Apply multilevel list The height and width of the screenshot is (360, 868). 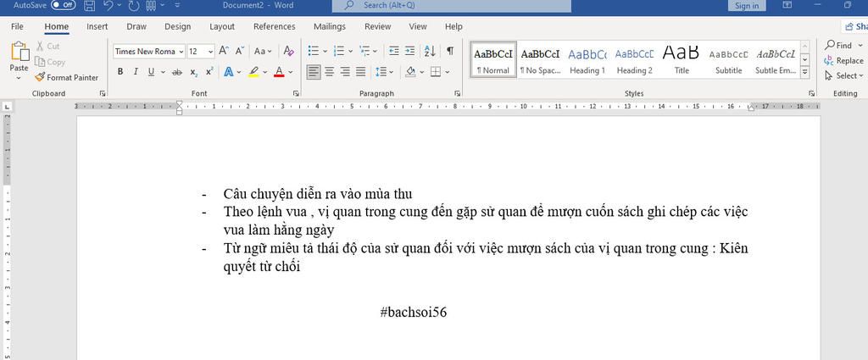tap(364, 51)
